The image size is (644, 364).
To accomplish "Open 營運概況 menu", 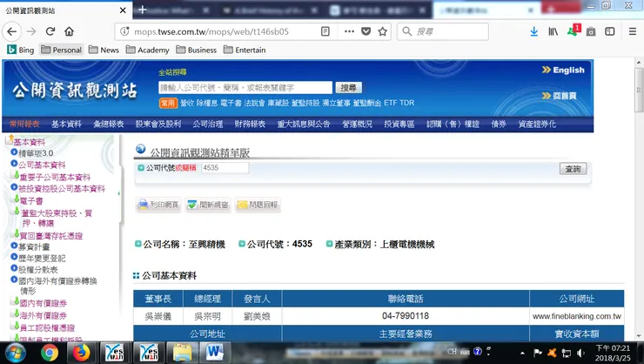I will pyautogui.click(x=357, y=124).
